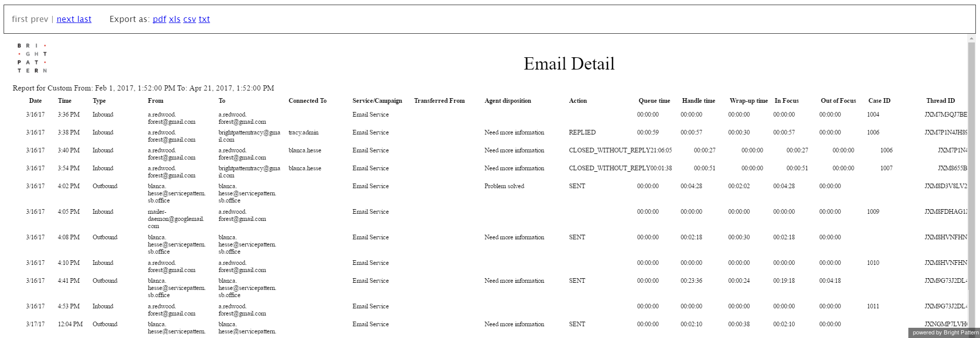Click the '12:04 PM' time cell
Viewport: 980px width, 338px height.
tap(70, 324)
